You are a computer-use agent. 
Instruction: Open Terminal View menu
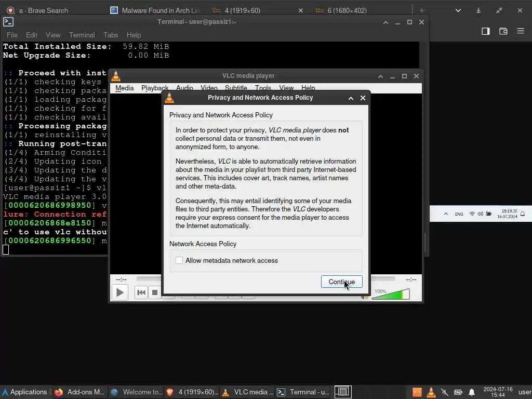[53, 35]
